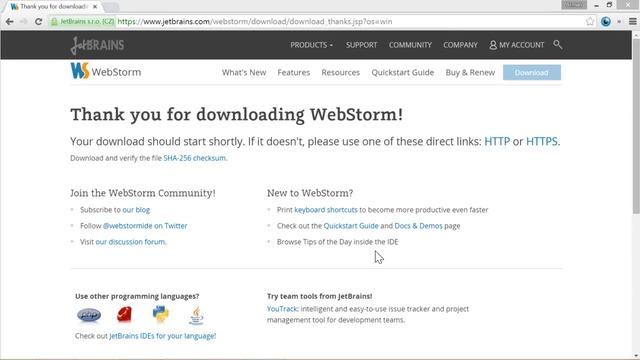
Task: Click the browser forward arrow
Action: 24,22
